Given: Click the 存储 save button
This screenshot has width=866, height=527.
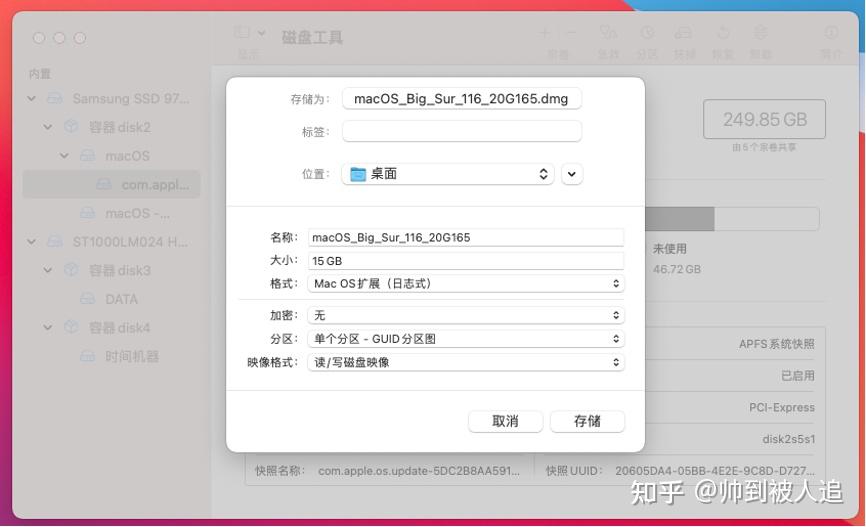Looking at the screenshot, I should coord(588,421).
